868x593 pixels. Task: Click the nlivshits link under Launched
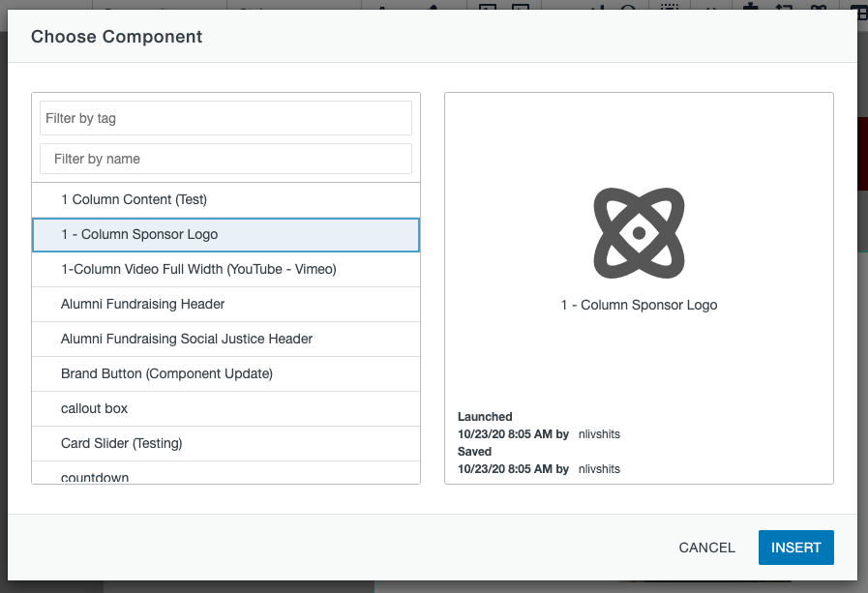pos(599,433)
